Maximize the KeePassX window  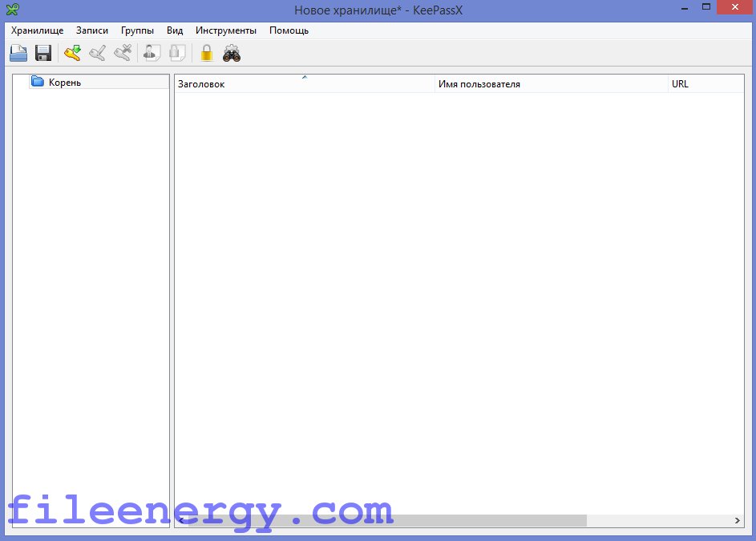[706, 7]
